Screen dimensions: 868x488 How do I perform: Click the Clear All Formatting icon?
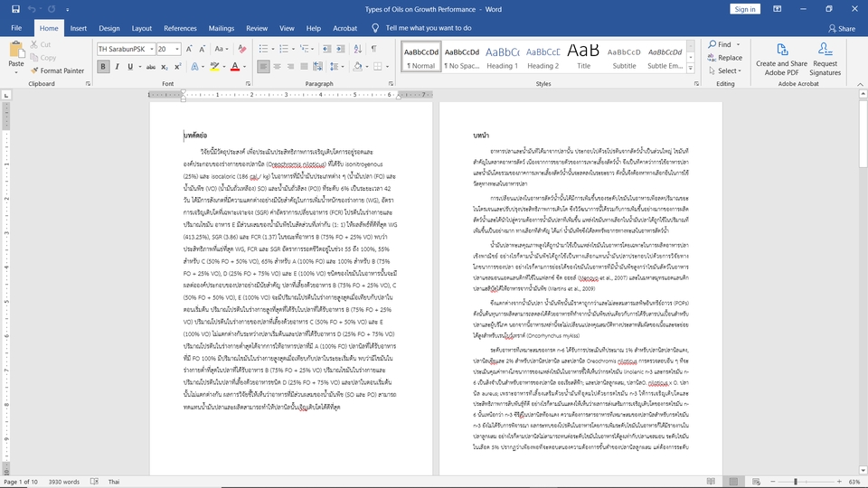coord(242,49)
